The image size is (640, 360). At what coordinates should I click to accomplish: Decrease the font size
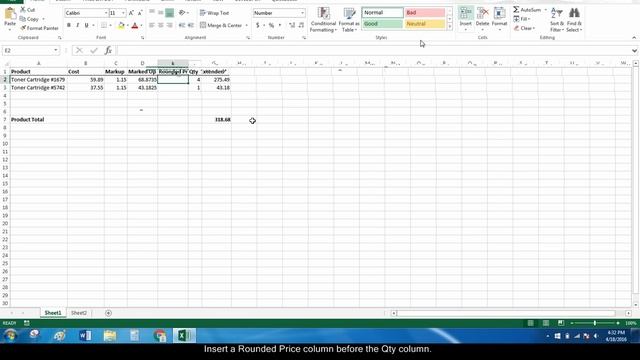(140, 13)
